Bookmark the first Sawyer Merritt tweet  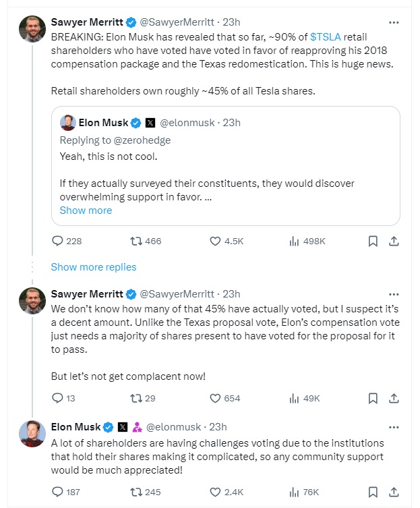click(373, 241)
